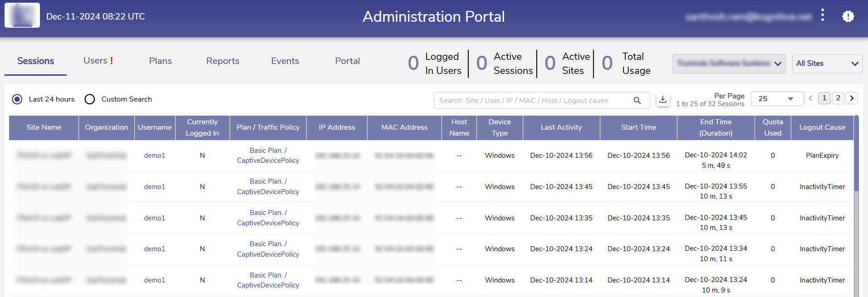This screenshot has height=297, width=868.
Task: Switch to the Plans tab
Action: pyautogui.click(x=160, y=61)
